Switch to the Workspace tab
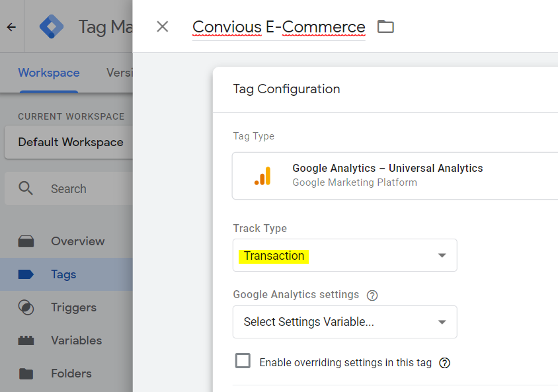The width and height of the screenshot is (558, 392). click(49, 73)
